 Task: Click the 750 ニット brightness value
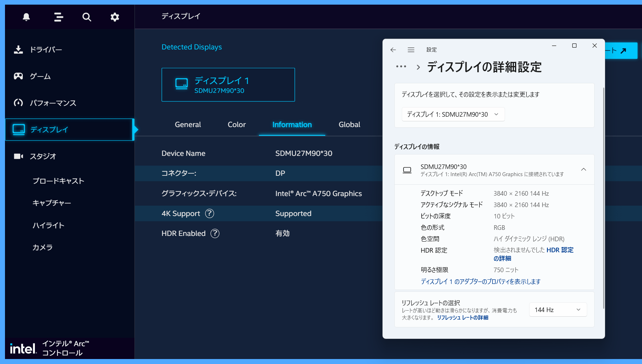click(506, 270)
